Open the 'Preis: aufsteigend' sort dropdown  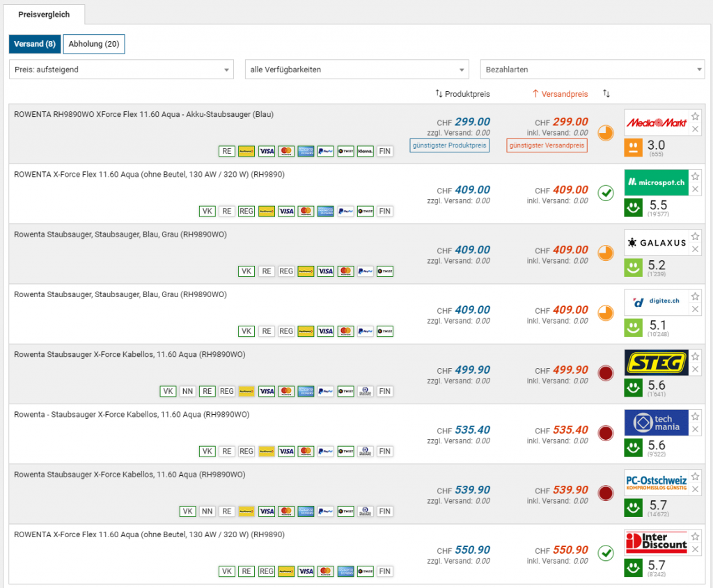[121, 70]
